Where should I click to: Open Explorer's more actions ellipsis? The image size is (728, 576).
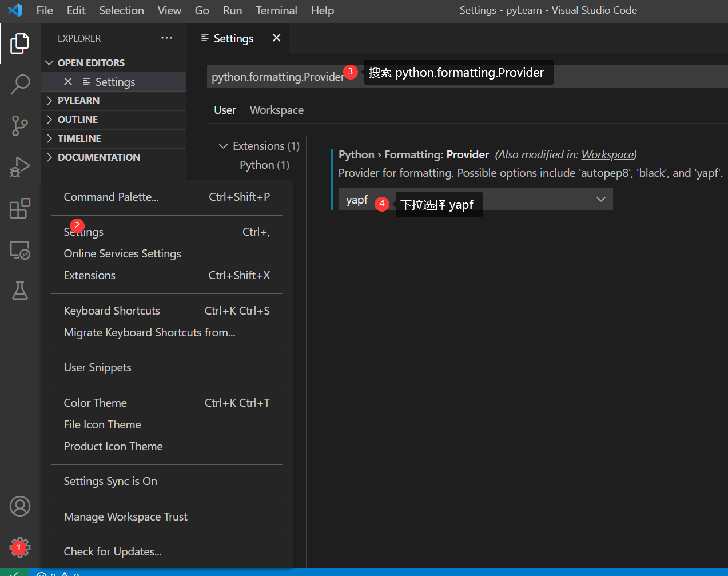click(166, 38)
